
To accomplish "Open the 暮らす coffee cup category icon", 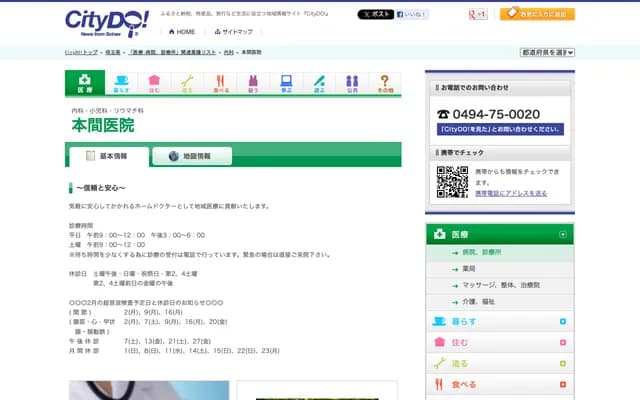I will pyautogui.click(x=121, y=83).
